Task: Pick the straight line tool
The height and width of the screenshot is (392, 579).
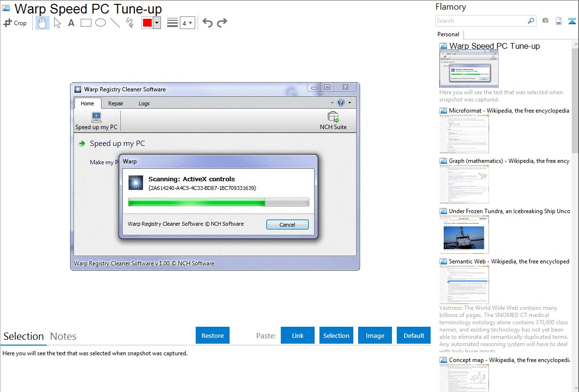Action: point(115,23)
